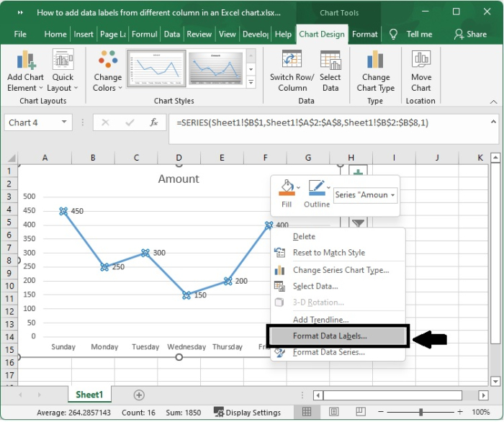Viewport: 504px width, 422px height.
Task: Click the Sheet1 tab
Action: 89,395
